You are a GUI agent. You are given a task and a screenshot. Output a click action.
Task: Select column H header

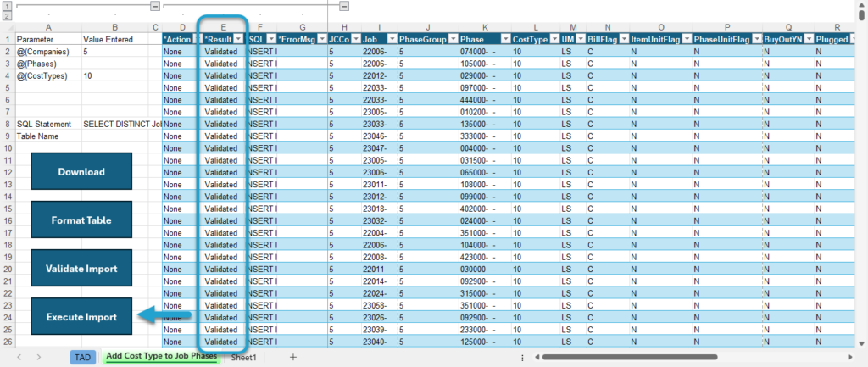click(x=344, y=27)
